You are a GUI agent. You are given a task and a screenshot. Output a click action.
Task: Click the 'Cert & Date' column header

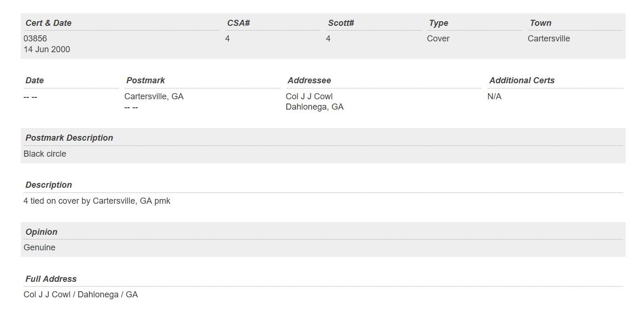tap(48, 23)
